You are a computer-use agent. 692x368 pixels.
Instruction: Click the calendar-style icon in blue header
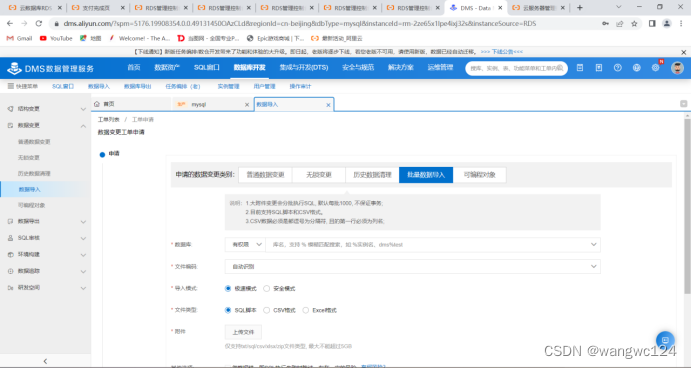click(x=580, y=68)
